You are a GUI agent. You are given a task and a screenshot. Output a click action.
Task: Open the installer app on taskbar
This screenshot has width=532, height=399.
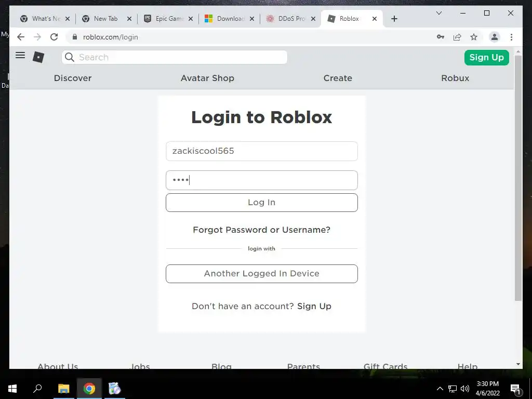click(x=115, y=389)
